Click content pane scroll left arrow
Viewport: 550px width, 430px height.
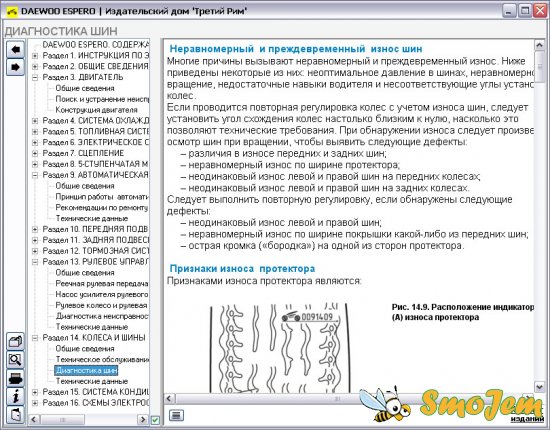click(169, 398)
